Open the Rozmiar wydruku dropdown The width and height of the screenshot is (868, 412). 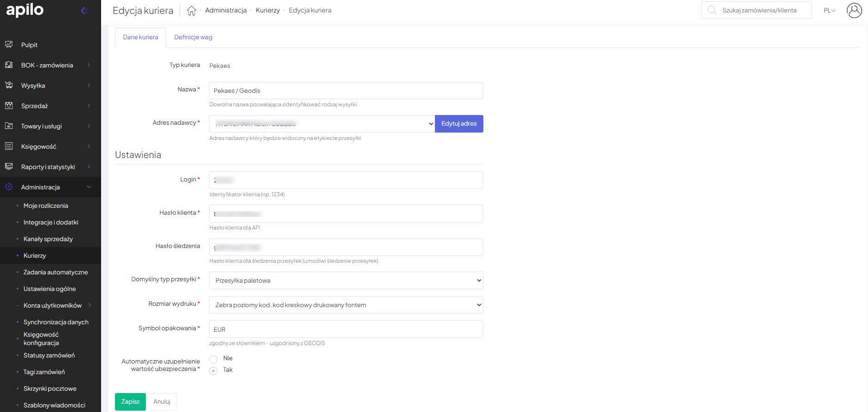click(346, 305)
